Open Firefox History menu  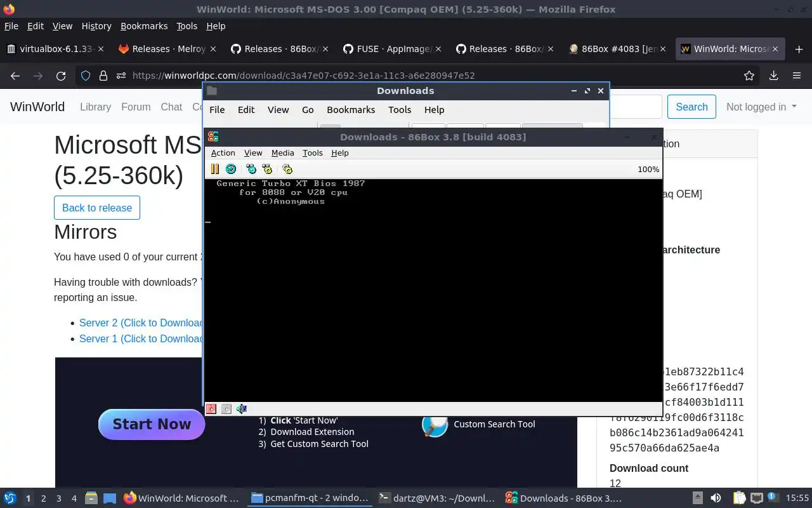pyautogui.click(x=96, y=26)
